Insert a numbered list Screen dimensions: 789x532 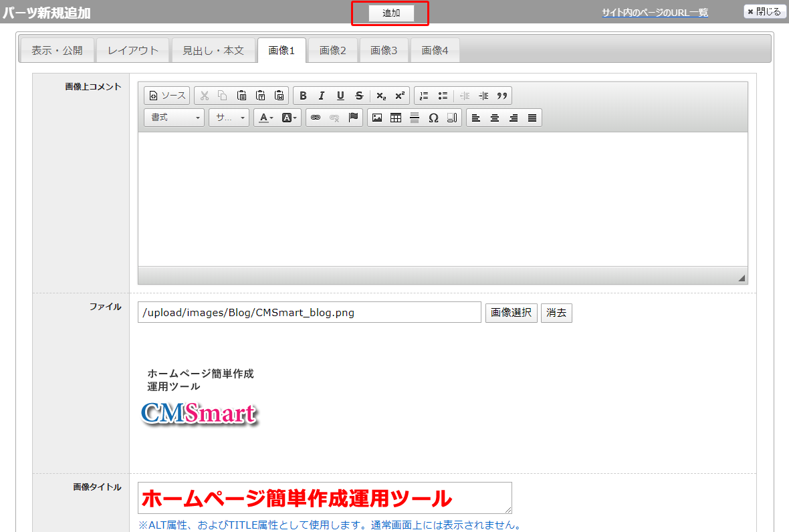click(x=423, y=96)
